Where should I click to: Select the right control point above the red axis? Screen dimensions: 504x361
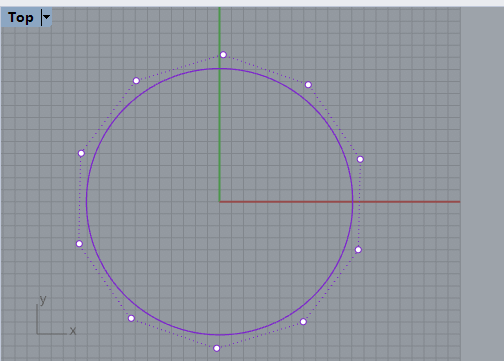coord(360,159)
